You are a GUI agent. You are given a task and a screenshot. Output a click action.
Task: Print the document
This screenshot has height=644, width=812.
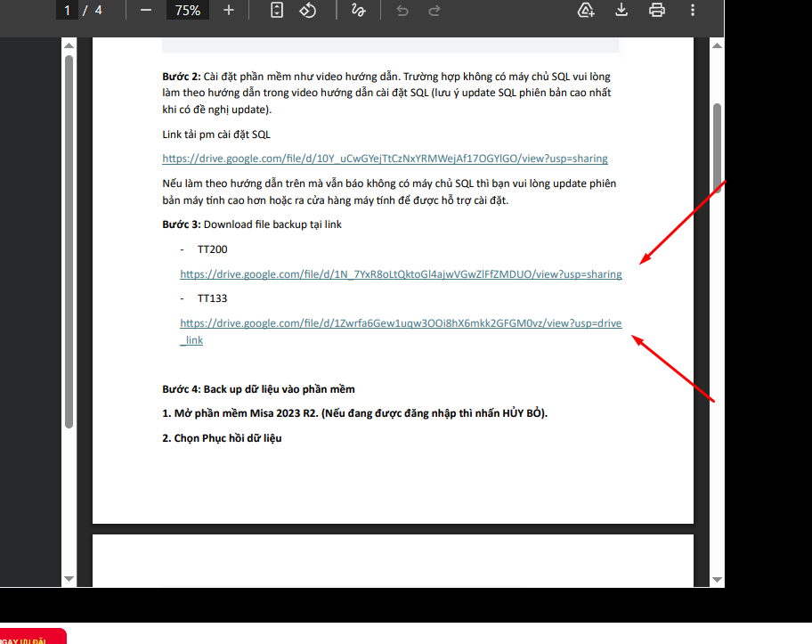pos(657,10)
